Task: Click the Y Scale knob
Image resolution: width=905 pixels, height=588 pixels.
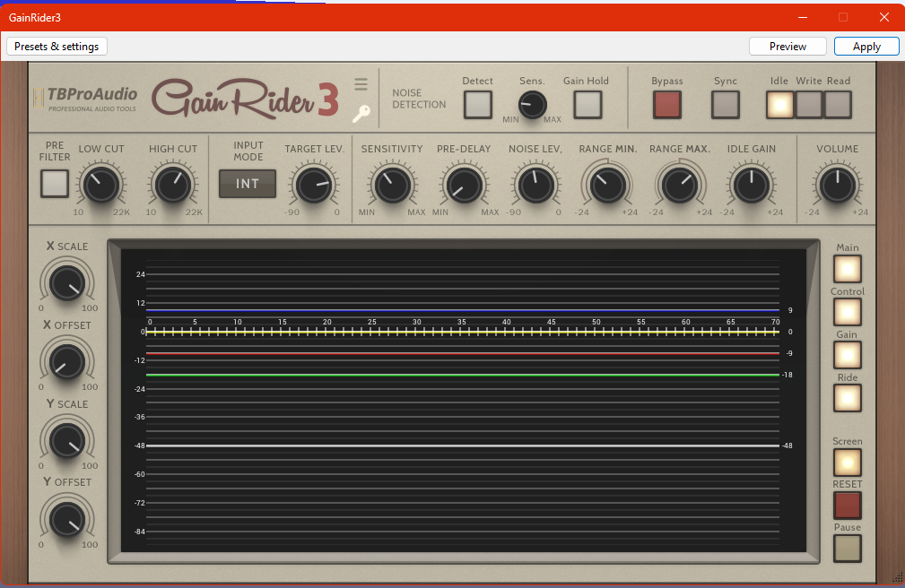Action: [67, 441]
